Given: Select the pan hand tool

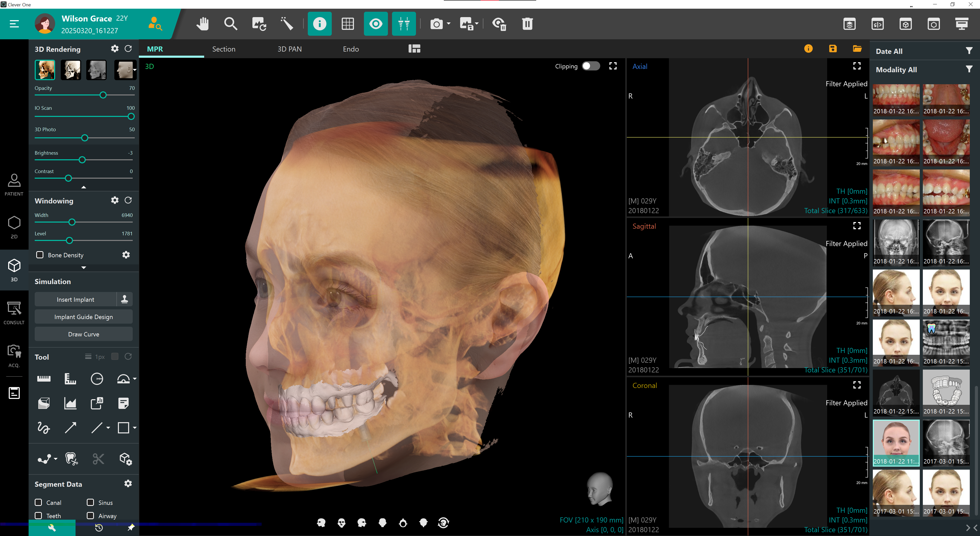Looking at the screenshot, I should click(x=203, y=24).
